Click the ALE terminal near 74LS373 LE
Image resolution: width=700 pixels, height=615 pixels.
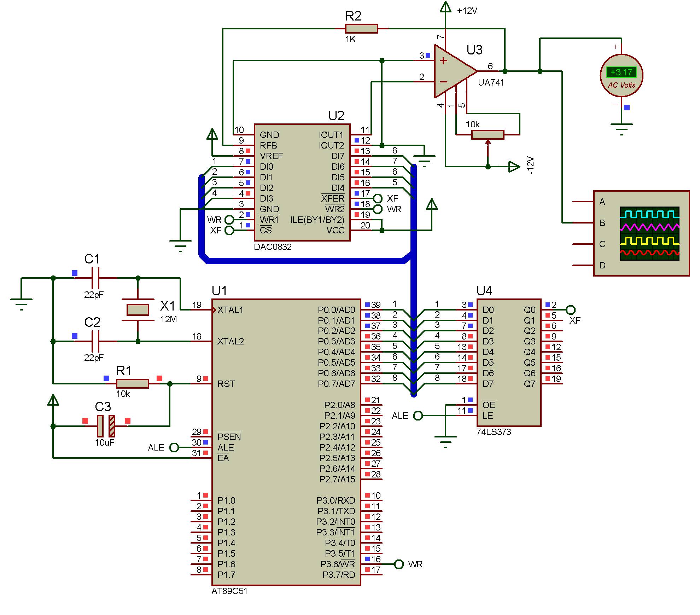coord(418,416)
